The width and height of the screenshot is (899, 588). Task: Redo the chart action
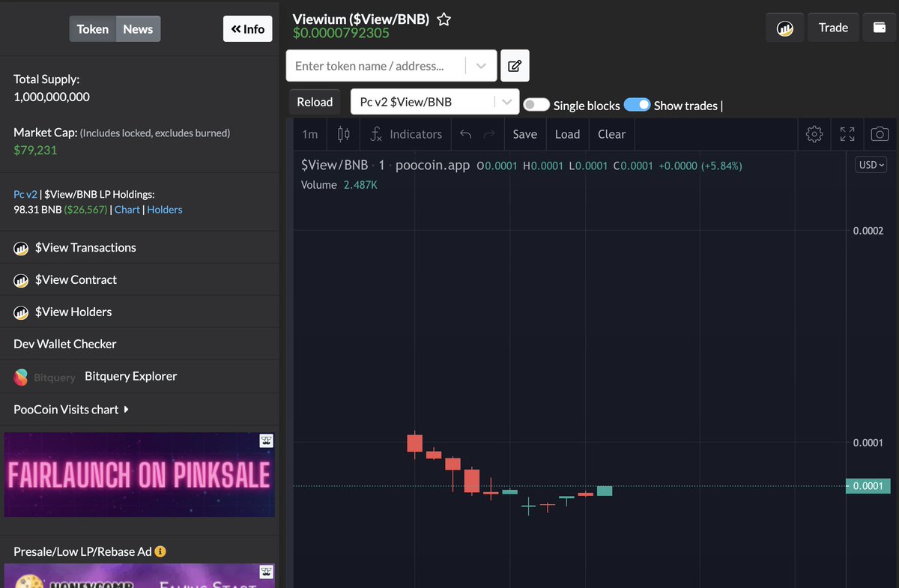pyautogui.click(x=489, y=134)
